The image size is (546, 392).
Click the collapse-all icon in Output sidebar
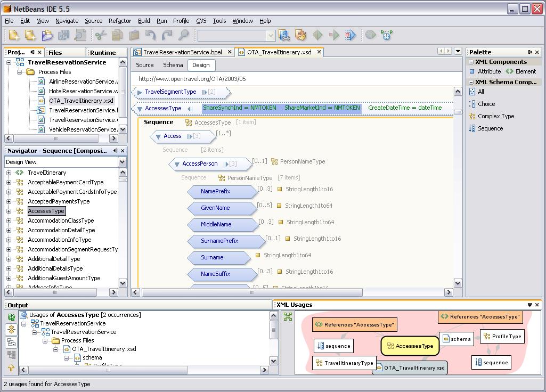point(11,329)
